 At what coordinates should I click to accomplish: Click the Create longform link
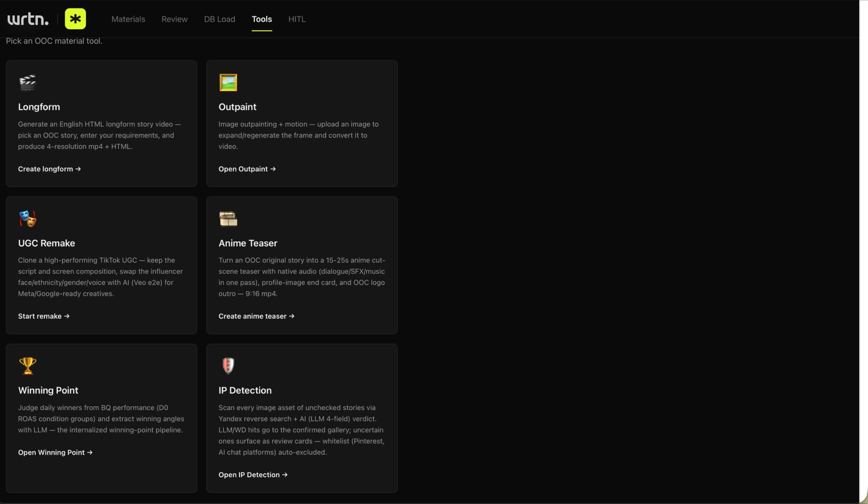[49, 169]
